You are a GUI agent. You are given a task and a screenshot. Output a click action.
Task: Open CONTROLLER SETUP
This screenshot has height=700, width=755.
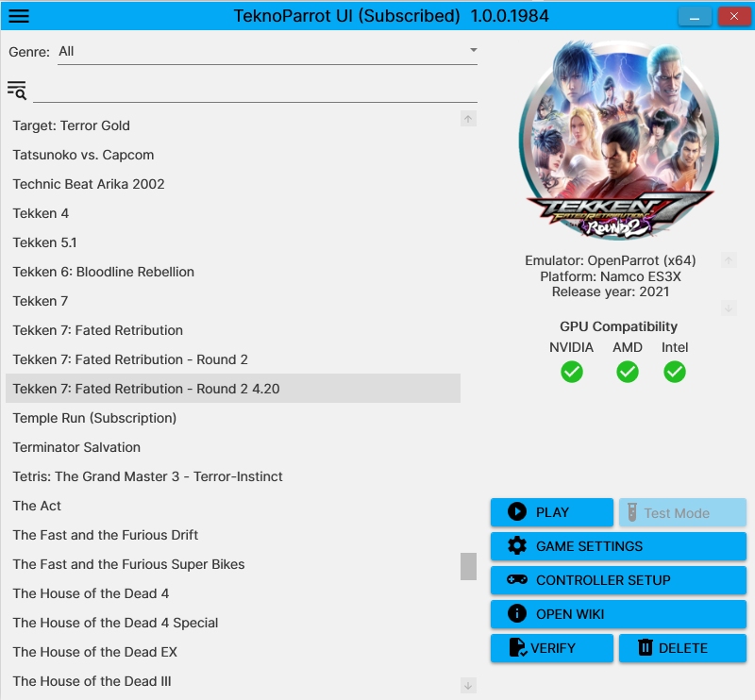coord(619,580)
